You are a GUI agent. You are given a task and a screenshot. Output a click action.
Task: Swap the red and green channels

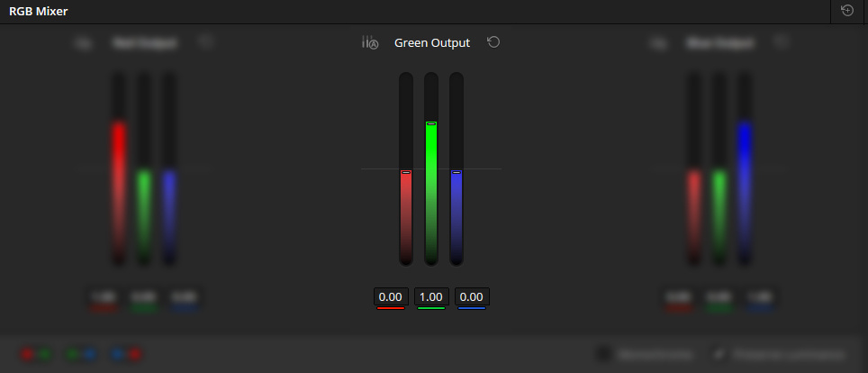click(x=36, y=354)
